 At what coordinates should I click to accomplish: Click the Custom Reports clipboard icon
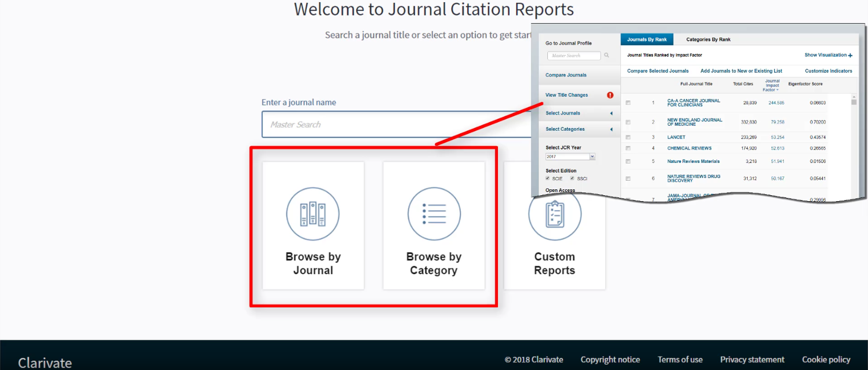pyautogui.click(x=555, y=215)
